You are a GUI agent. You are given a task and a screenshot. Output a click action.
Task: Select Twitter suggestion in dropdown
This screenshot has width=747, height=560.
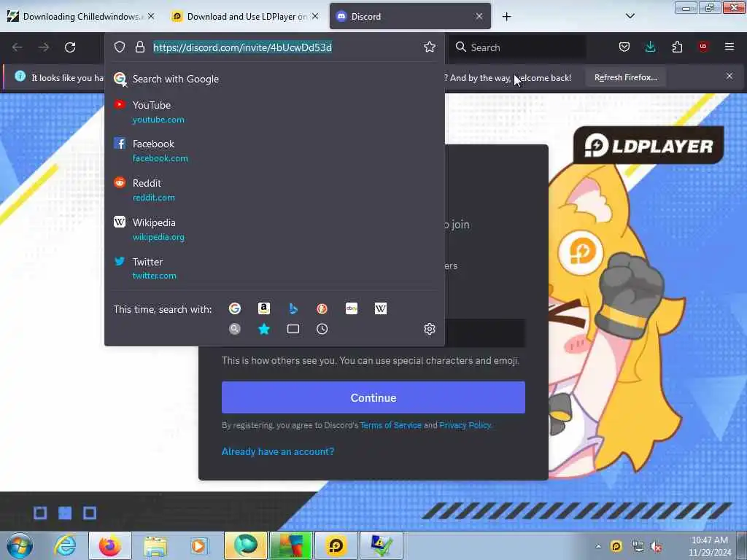tap(274, 268)
